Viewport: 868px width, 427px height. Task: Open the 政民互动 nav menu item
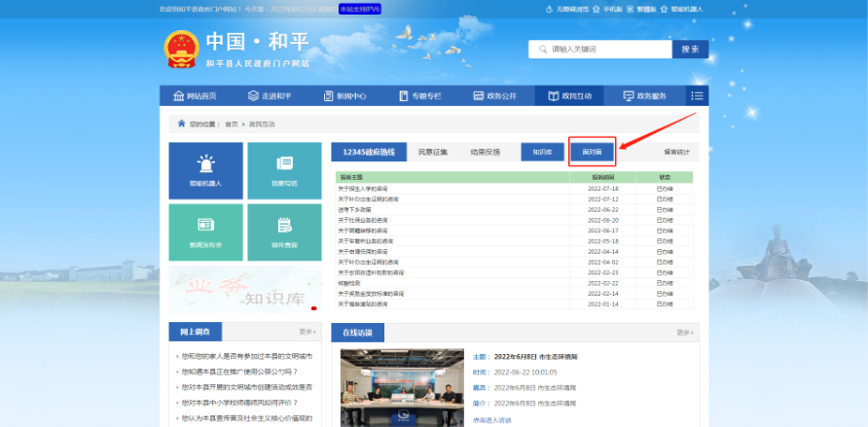click(569, 95)
